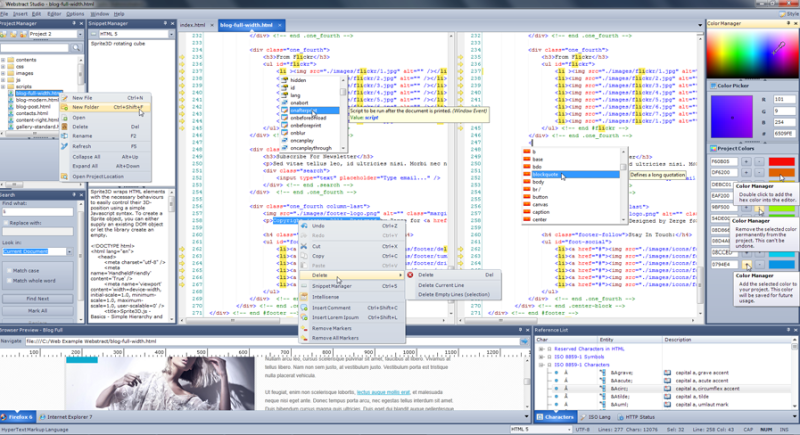Enable the Replace with checkbox
800x435 pixels.
[6, 223]
